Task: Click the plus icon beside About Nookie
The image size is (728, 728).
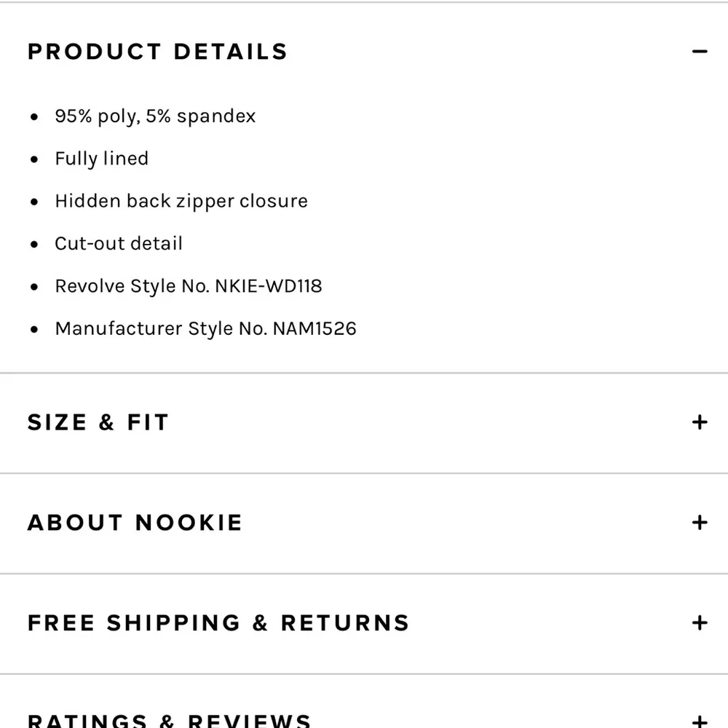Action: coord(700,523)
